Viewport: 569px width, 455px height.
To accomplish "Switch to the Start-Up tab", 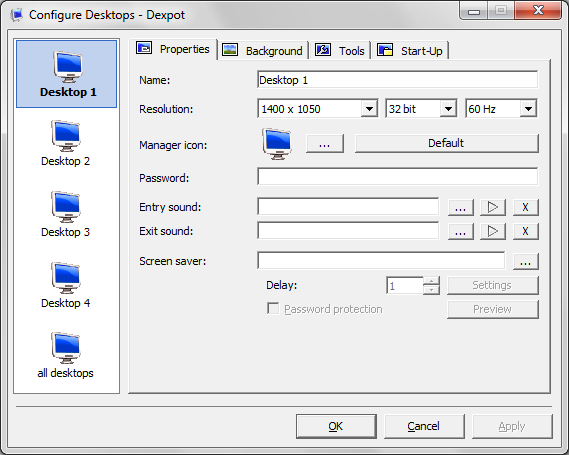I will pyautogui.click(x=410, y=50).
